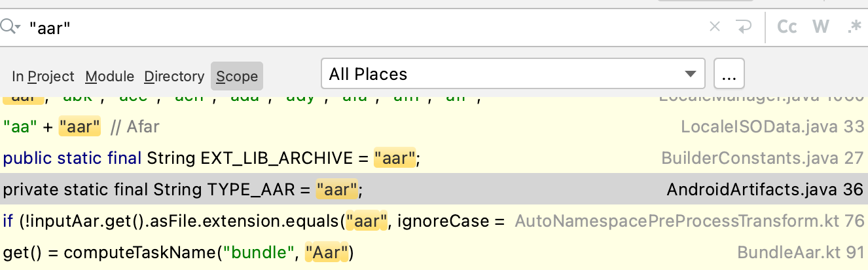Switch to In Project scope tab
This screenshot has width=868, height=270.
pos(43,76)
